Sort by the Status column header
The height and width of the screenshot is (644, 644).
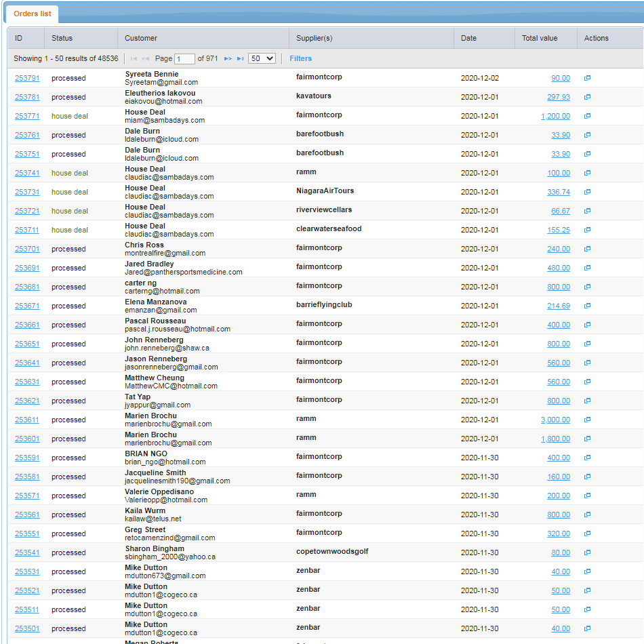coord(62,38)
